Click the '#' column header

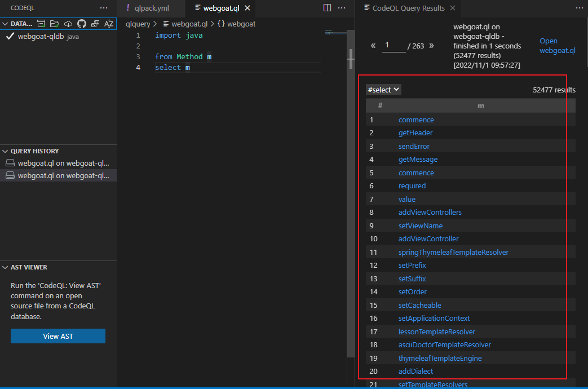pyautogui.click(x=380, y=106)
